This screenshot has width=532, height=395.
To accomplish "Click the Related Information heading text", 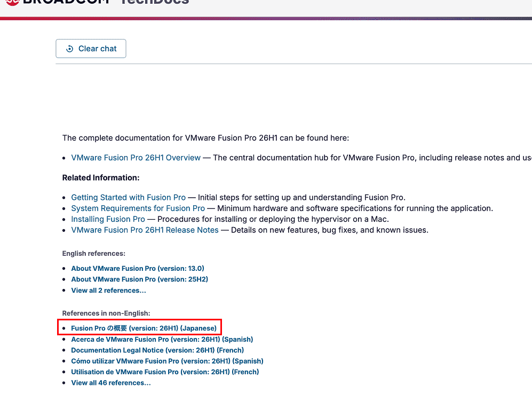I will coord(101,178).
